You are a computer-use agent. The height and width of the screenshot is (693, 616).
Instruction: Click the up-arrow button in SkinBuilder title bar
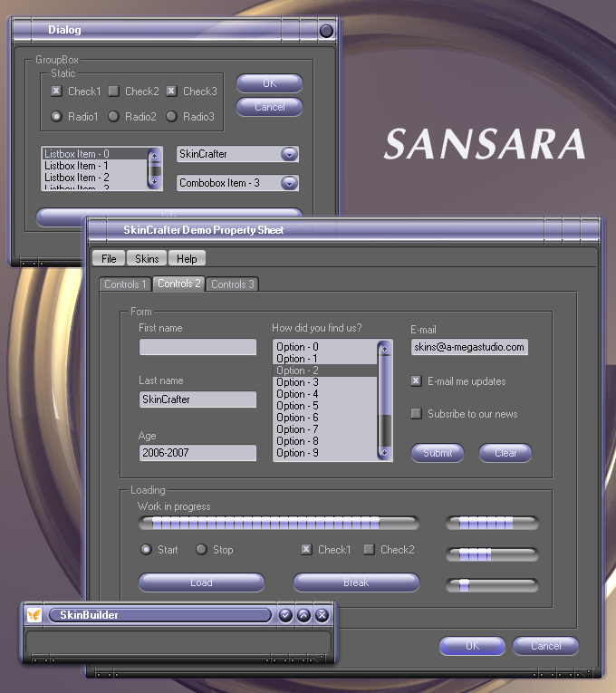pyautogui.click(x=303, y=615)
